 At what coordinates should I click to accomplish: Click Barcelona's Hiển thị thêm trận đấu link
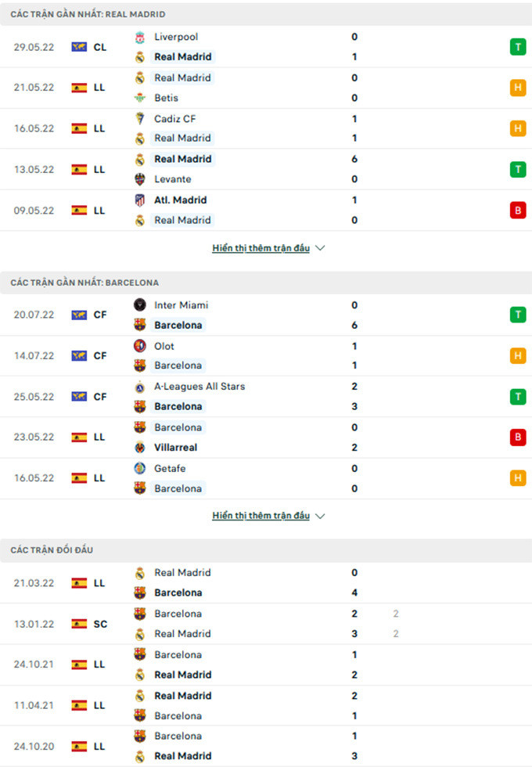pos(261,515)
